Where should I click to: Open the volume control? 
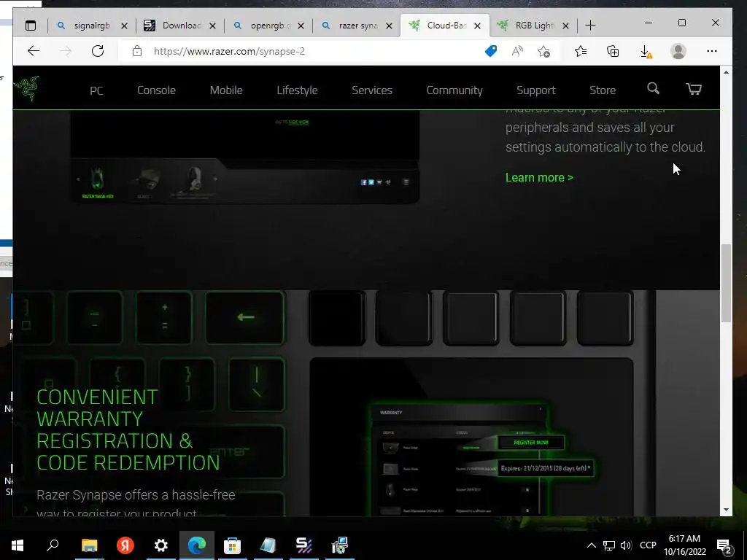click(626, 545)
